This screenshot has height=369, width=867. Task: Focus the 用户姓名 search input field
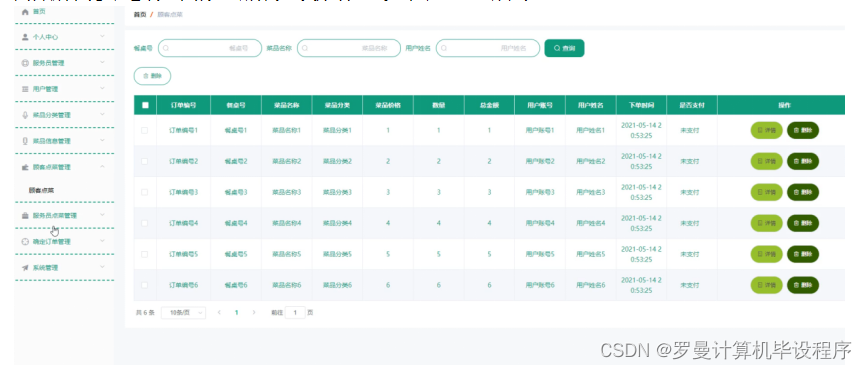[x=488, y=48]
